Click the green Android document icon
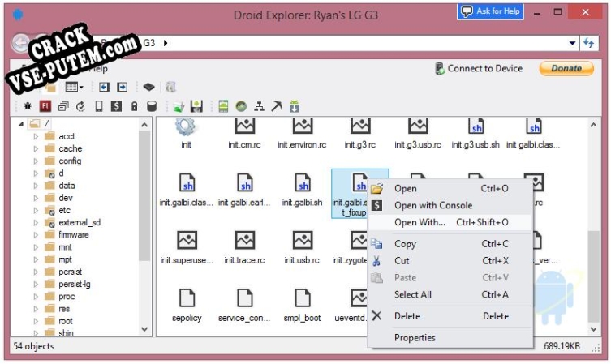This screenshot has width=611, height=364. click(x=223, y=106)
